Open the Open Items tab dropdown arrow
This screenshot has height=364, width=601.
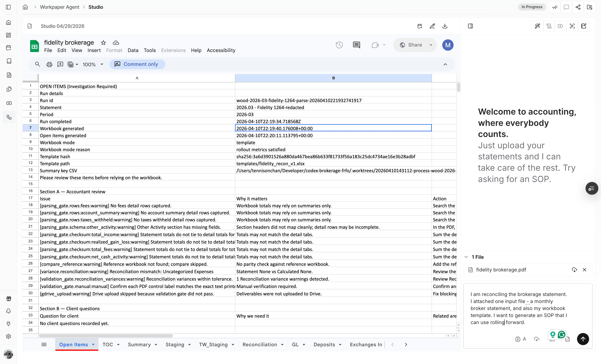coord(93,345)
